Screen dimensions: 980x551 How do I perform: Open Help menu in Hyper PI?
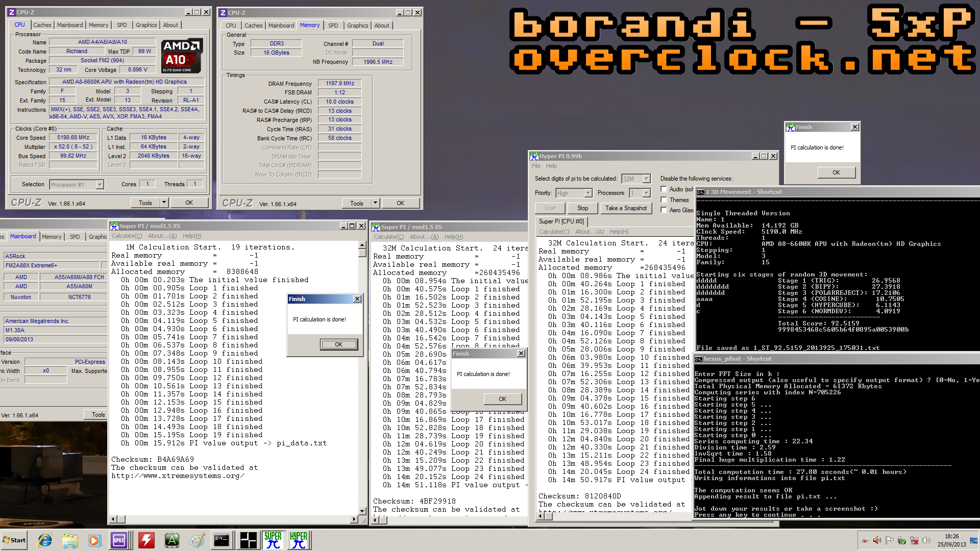[552, 166]
